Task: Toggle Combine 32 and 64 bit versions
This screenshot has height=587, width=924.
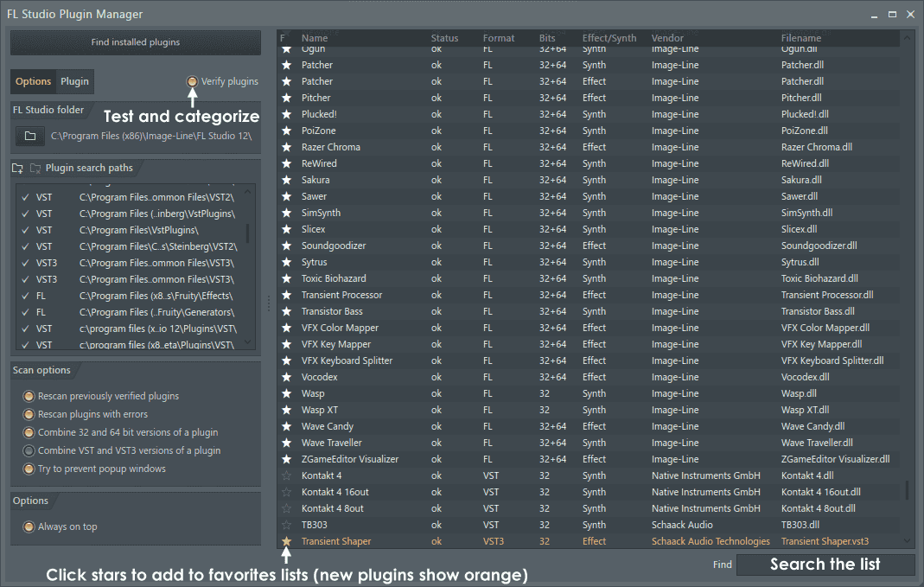Action: click(29, 432)
